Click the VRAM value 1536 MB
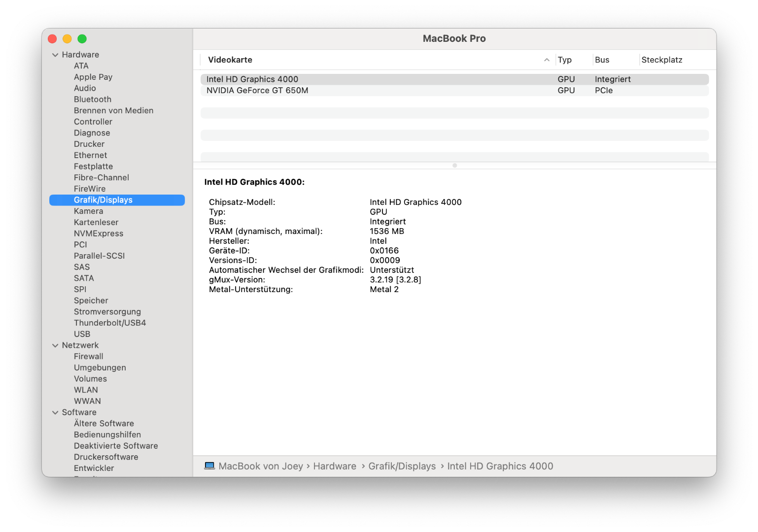 click(x=387, y=231)
